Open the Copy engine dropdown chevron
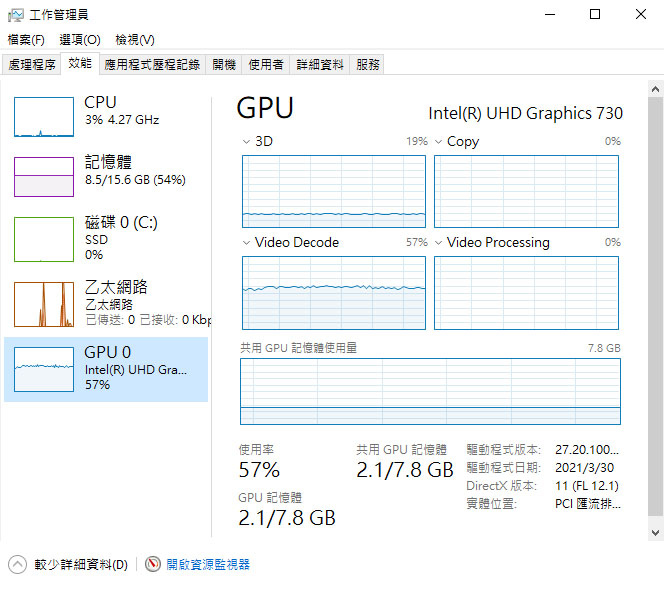Screen dimensions: 664x589 [x=438, y=141]
